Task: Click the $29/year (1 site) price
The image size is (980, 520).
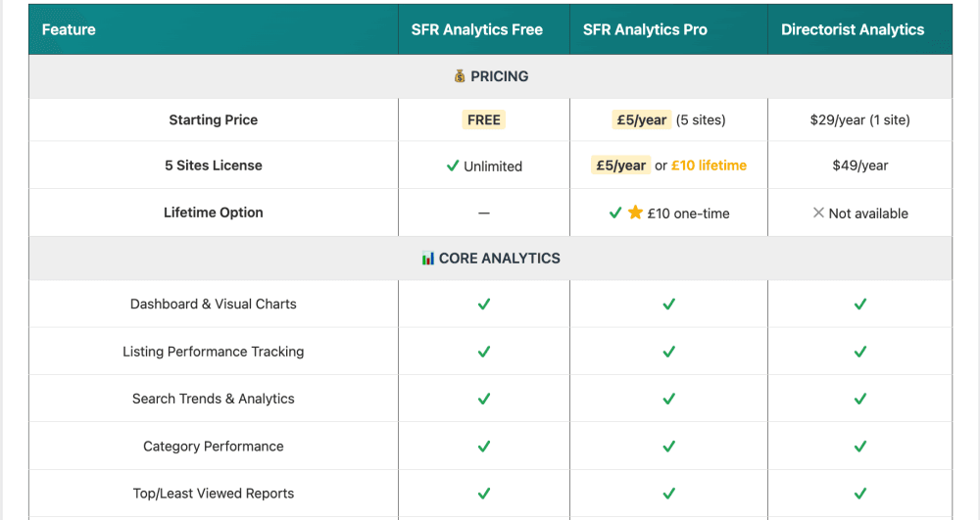Action: pos(860,119)
